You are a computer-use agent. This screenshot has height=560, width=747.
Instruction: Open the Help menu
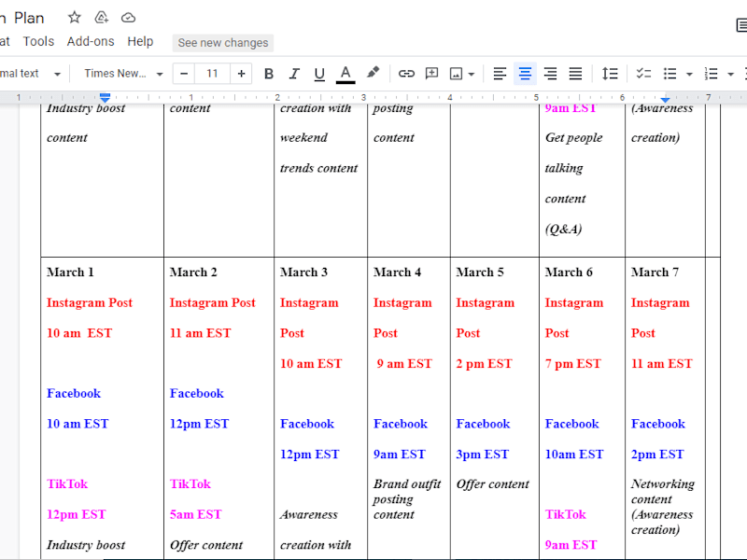pos(140,41)
